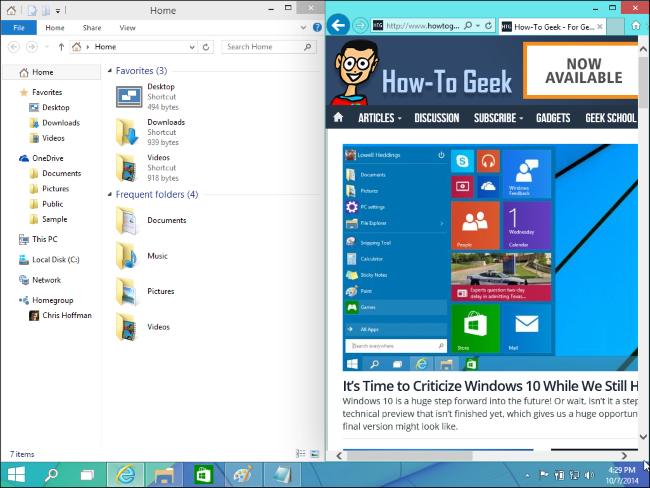650x488 pixels.
Task: Switch to large icons view in Explorer
Action: click(314, 453)
